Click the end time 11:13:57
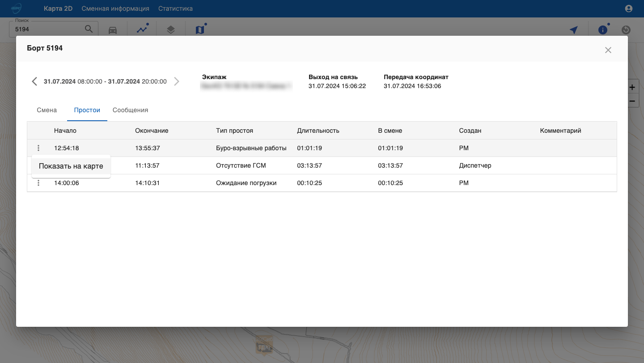644x363 pixels. [147, 165]
